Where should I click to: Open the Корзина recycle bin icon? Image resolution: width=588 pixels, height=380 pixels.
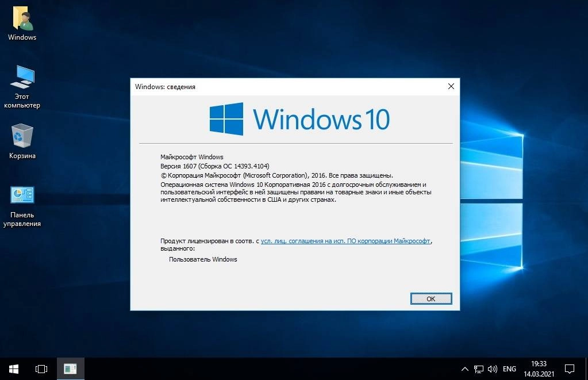pos(22,141)
